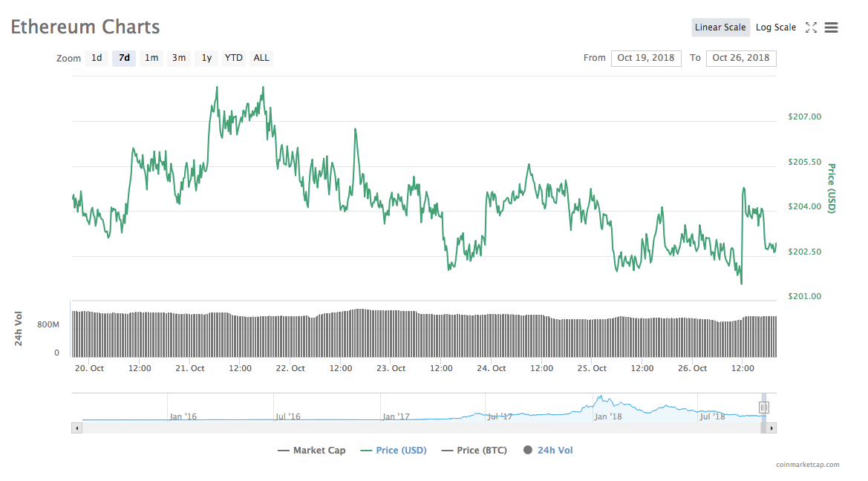Set zoom to 1m

[151, 58]
